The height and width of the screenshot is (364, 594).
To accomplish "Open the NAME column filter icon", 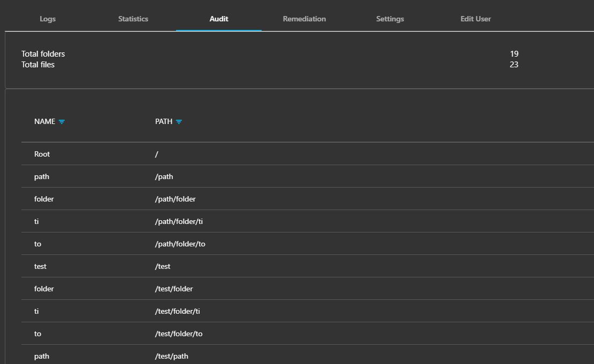I will [x=62, y=122].
